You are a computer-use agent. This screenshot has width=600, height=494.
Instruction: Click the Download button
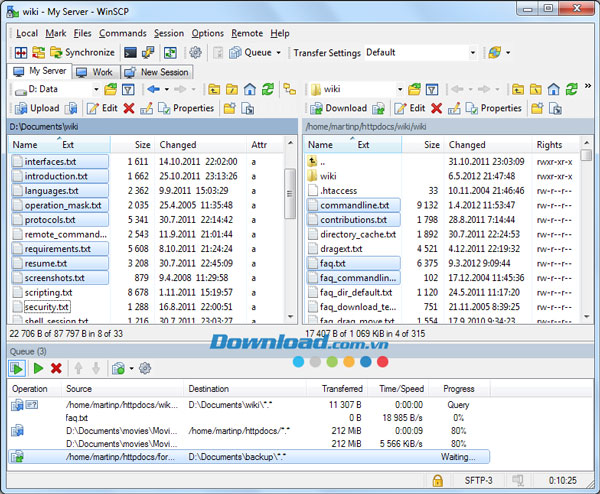point(339,108)
